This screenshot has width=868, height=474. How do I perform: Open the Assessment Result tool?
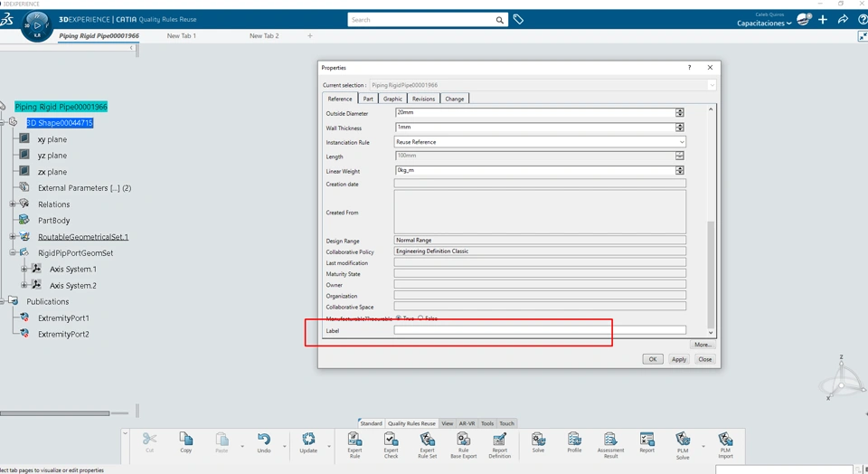[610, 445]
